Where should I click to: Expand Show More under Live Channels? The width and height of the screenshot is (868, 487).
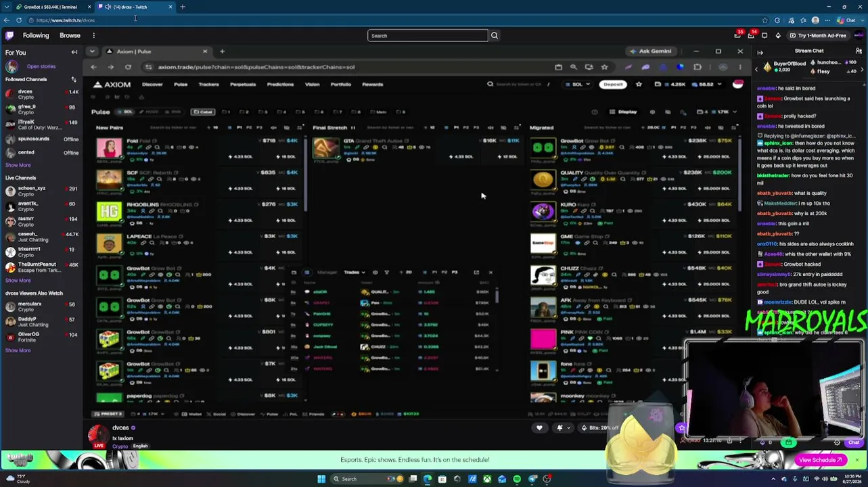[18, 280]
